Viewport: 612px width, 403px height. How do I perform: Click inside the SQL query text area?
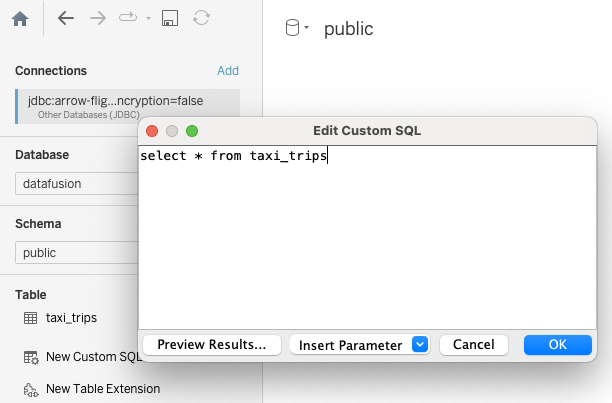pyautogui.click(x=368, y=240)
